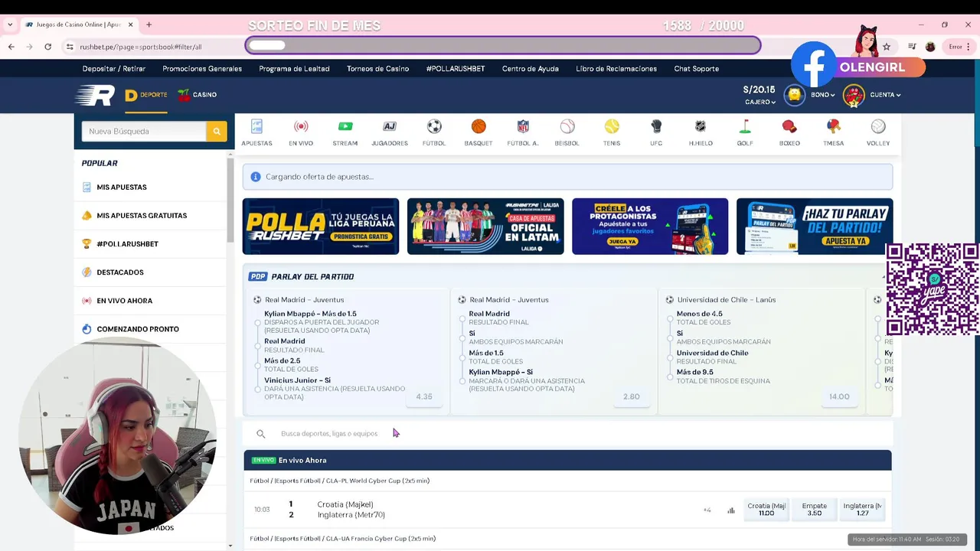Open #POLLARUSHBET top navigation link
This screenshot has height=551, width=980.
[456, 69]
